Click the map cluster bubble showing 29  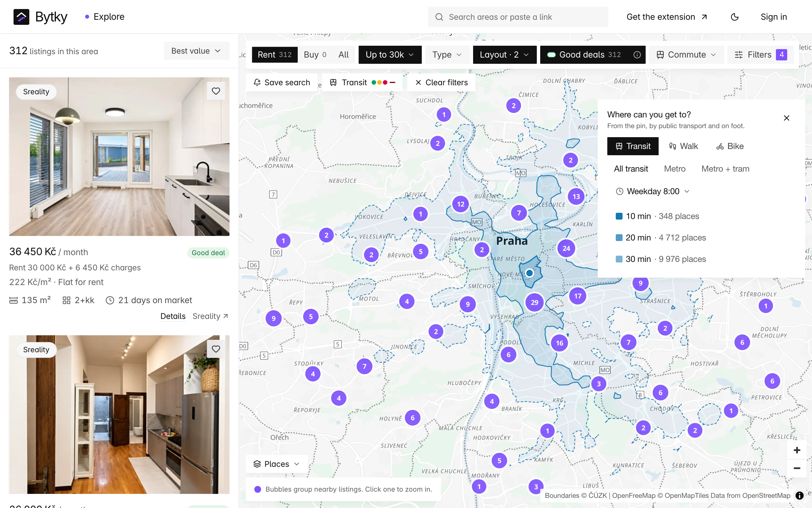pos(535,302)
